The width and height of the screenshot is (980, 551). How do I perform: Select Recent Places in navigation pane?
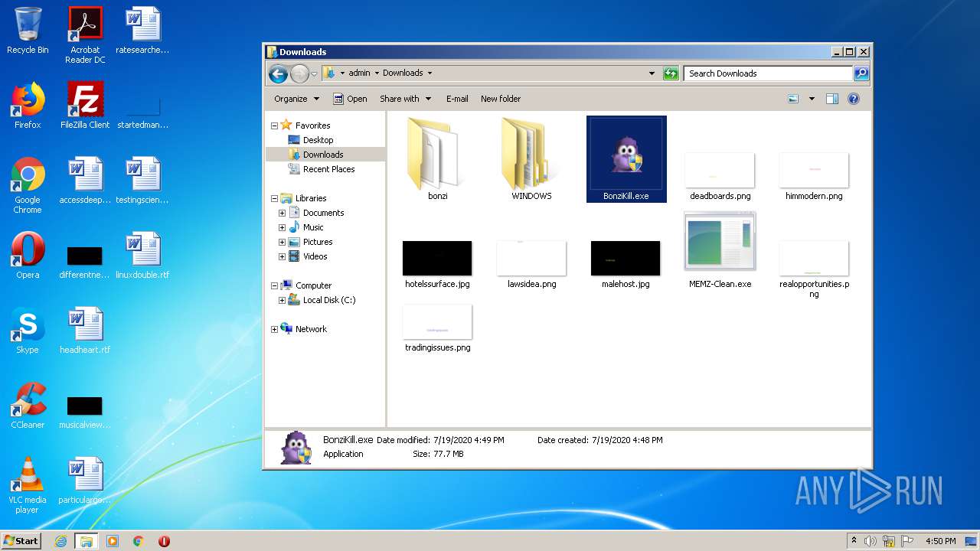pyautogui.click(x=328, y=169)
